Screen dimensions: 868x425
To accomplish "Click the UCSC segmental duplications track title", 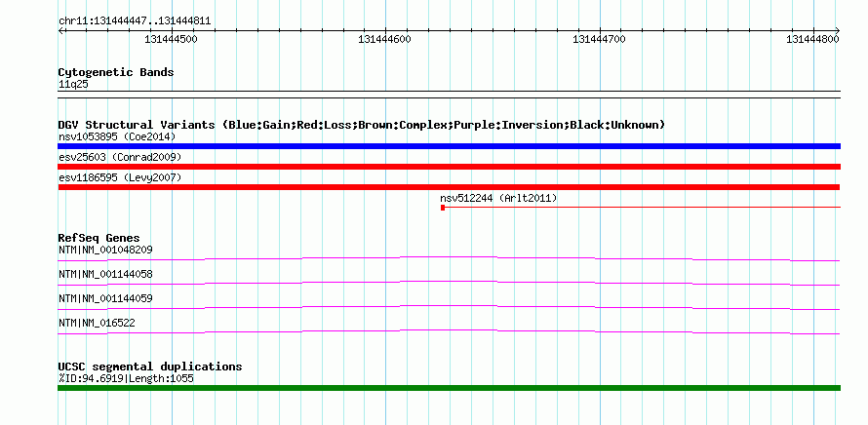I will pos(150,367).
